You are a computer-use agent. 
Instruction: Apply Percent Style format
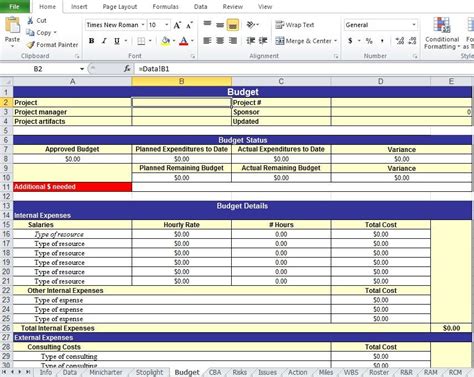tap(369, 41)
